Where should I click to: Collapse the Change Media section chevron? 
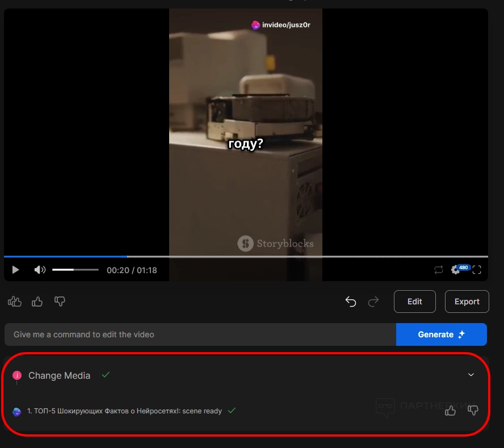tap(471, 375)
